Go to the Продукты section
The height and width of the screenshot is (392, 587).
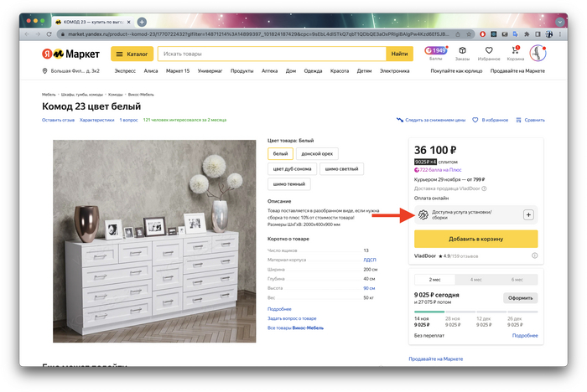(242, 70)
